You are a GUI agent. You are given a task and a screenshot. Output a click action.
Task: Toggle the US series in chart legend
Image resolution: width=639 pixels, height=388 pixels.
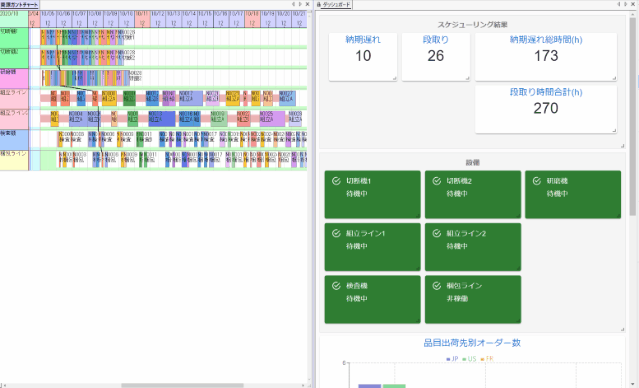pyautogui.click(x=469, y=359)
